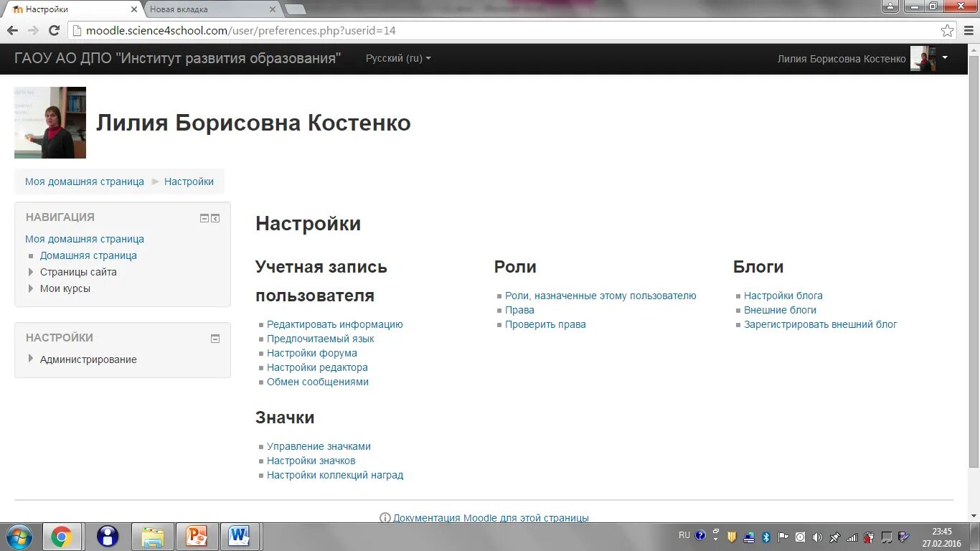This screenshot has height=551, width=980.
Task: Expand Мои курсы tree node
Action: pyautogui.click(x=31, y=288)
